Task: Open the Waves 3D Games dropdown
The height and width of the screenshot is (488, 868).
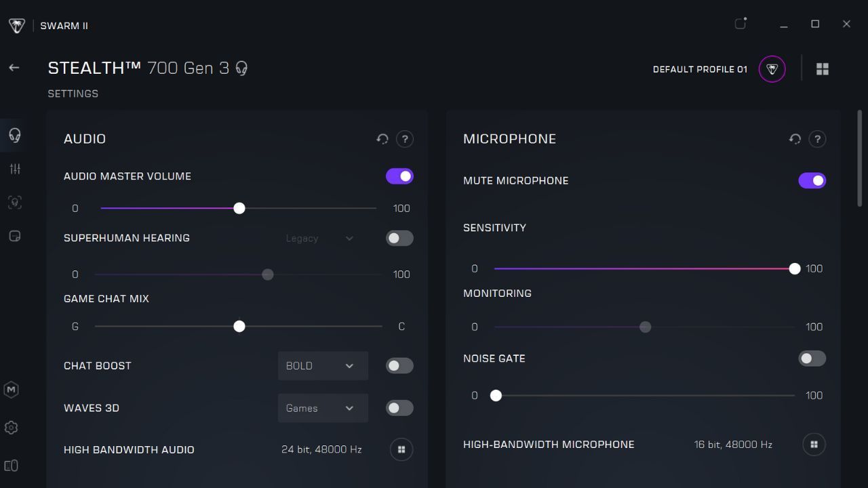Action: click(x=323, y=408)
